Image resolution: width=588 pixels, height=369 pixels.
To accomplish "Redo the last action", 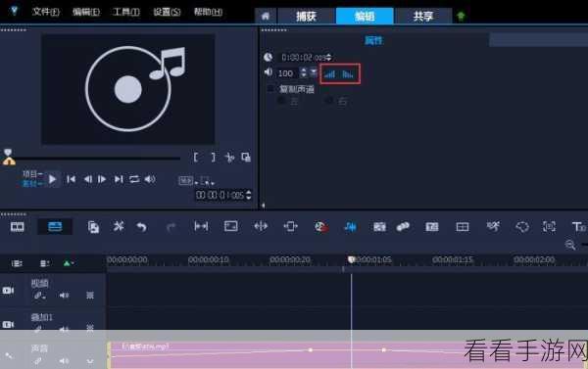I will [x=171, y=227].
